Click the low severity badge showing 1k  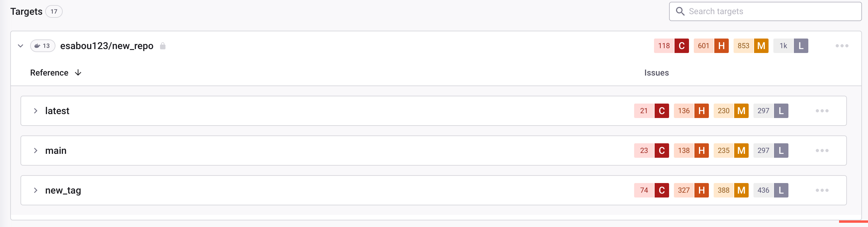[x=791, y=46]
